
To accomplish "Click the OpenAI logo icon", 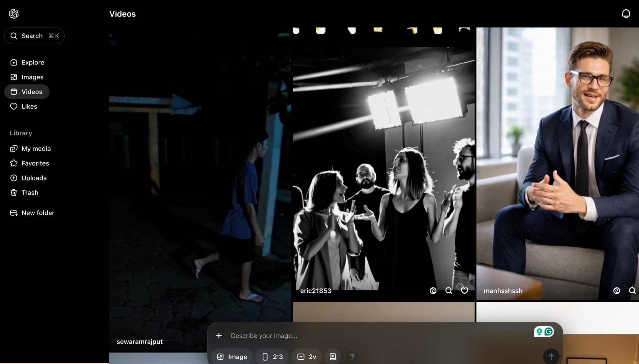I will coord(14,14).
